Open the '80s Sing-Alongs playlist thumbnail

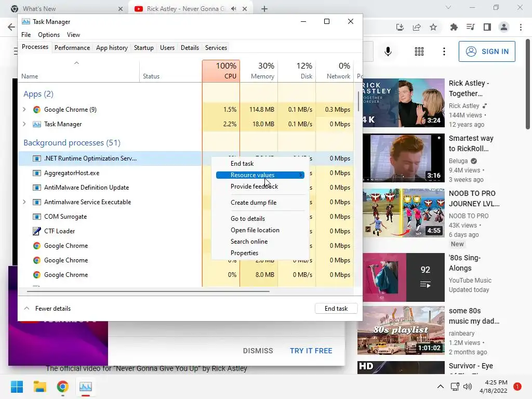click(403, 277)
